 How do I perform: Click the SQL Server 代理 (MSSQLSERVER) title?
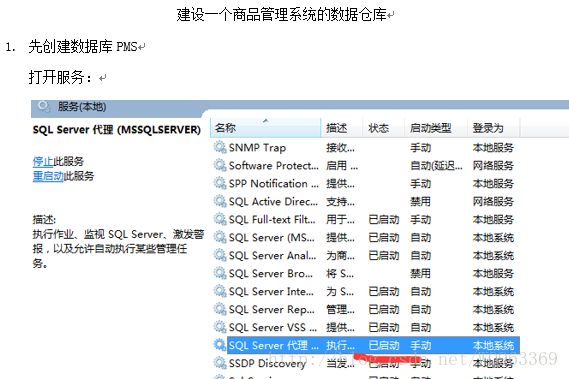[x=116, y=130]
